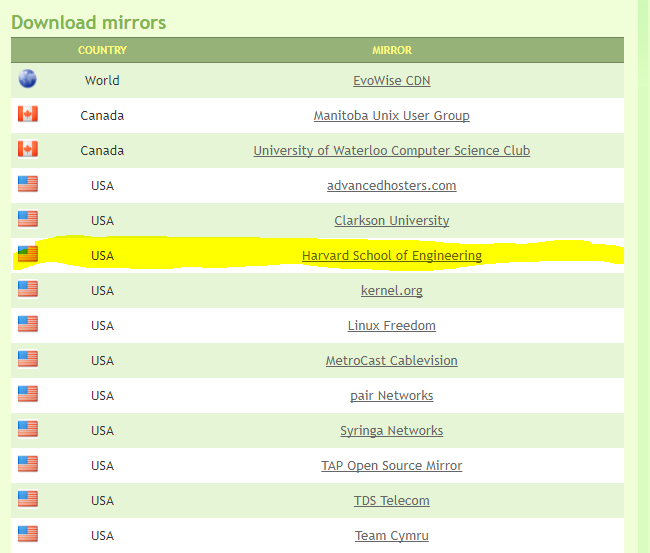Click USA flag in Clarkson University row
The height and width of the screenshot is (553, 650).
tap(28, 219)
